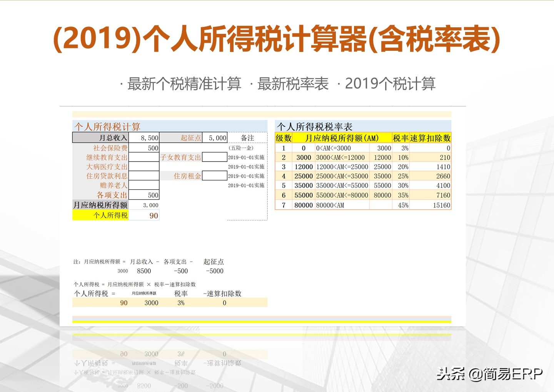Select the 各项支出 total cell
554x392 pixels.
click(x=144, y=195)
